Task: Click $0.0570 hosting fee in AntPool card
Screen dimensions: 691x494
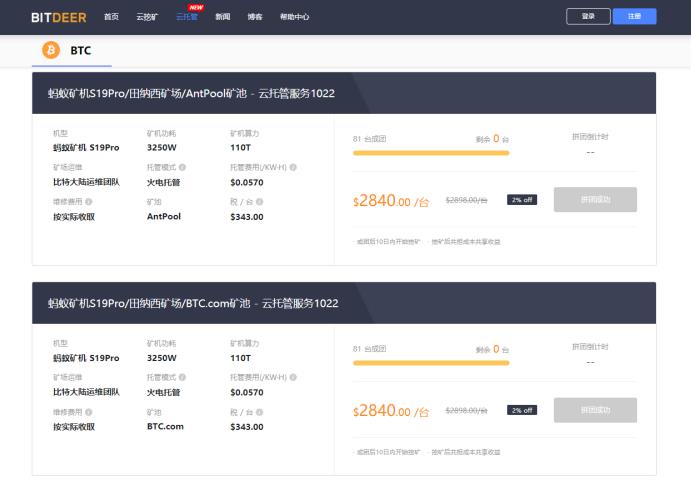Action: (247, 182)
